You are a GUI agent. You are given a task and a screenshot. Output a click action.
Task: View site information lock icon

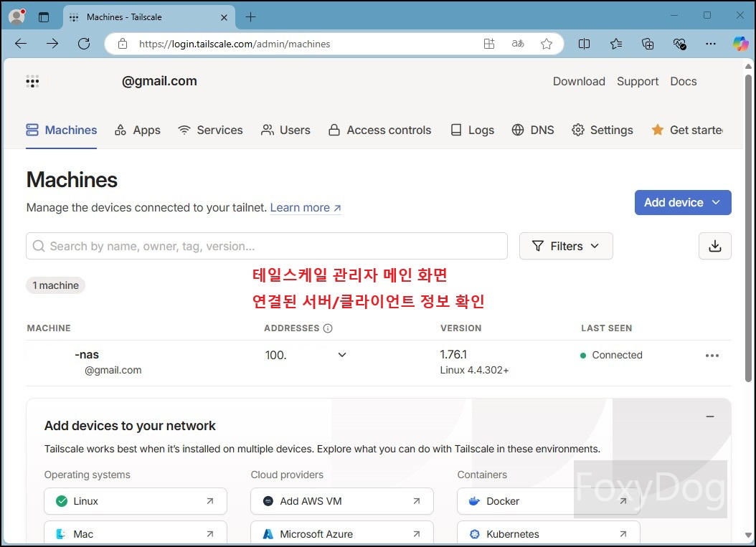(123, 44)
